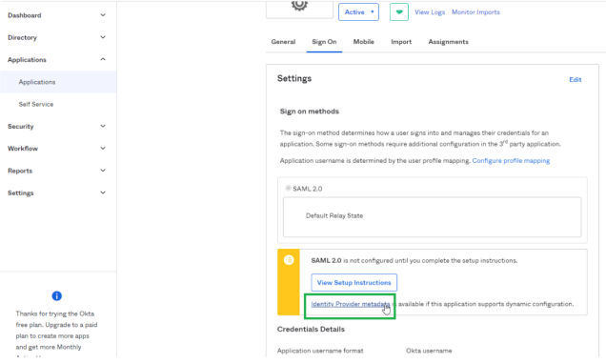Select Self Service in the sidebar
The width and height of the screenshot is (606, 364).
pyautogui.click(x=36, y=104)
